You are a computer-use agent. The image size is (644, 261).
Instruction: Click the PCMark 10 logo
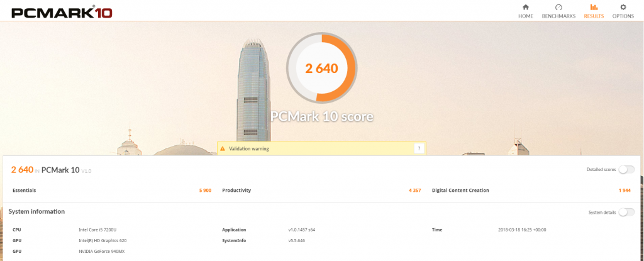coord(62,12)
